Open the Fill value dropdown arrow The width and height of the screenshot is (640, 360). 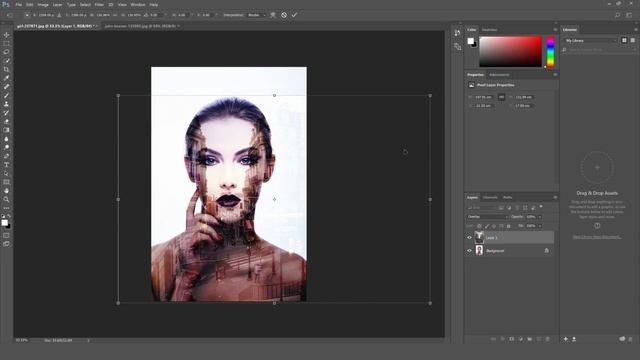point(540,226)
